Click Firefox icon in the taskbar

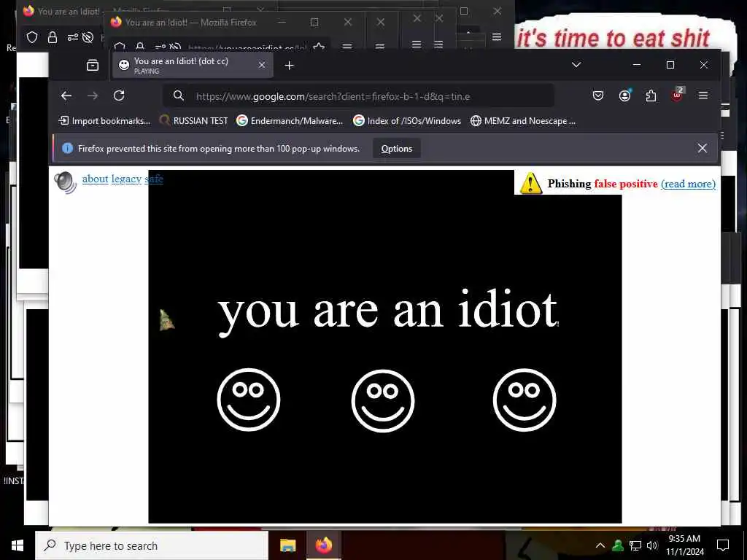(323, 545)
